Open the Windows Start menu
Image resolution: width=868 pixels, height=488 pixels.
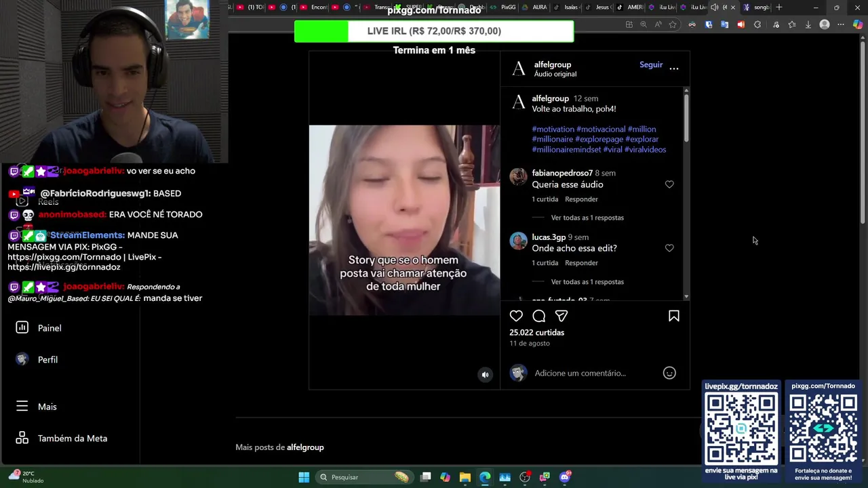pos(304,477)
